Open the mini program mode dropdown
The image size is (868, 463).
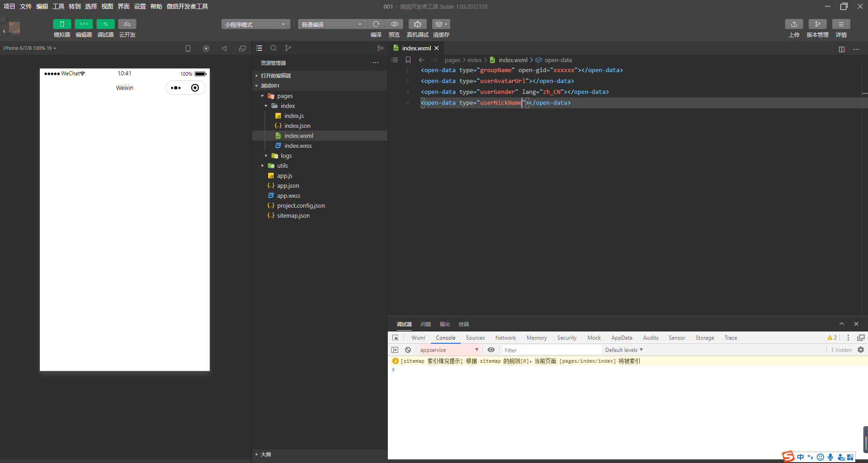click(x=256, y=24)
